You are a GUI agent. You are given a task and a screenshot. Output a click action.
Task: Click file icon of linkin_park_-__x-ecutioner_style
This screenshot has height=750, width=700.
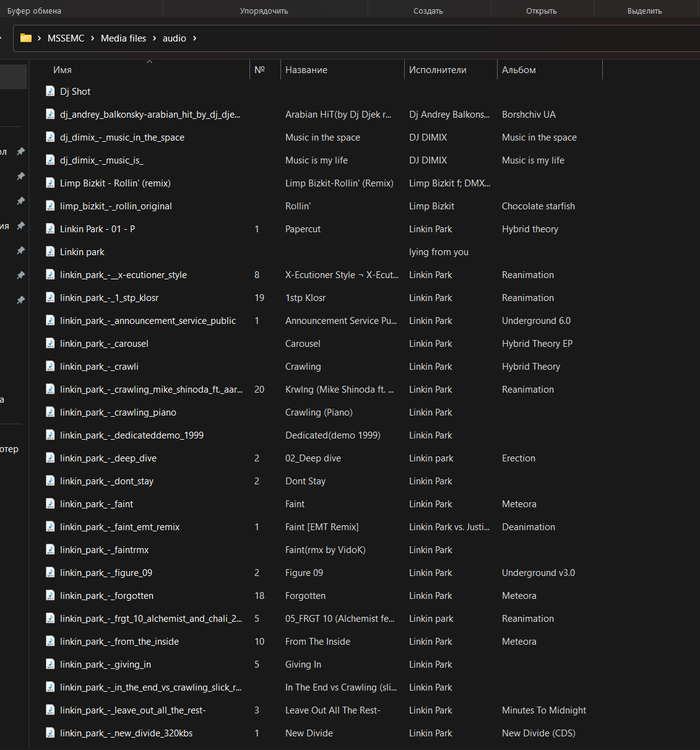pyautogui.click(x=50, y=275)
